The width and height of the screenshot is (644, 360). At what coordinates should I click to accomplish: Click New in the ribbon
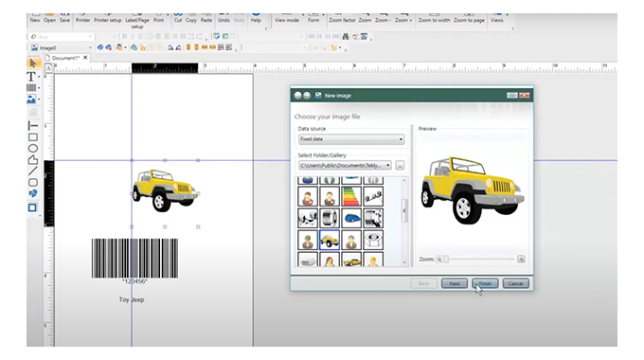tap(35, 17)
